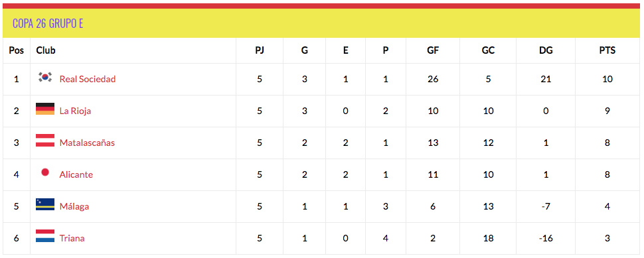Click the Netherlands flag beside Triana
Viewport: 644px width, 258px height.
[x=45, y=236]
